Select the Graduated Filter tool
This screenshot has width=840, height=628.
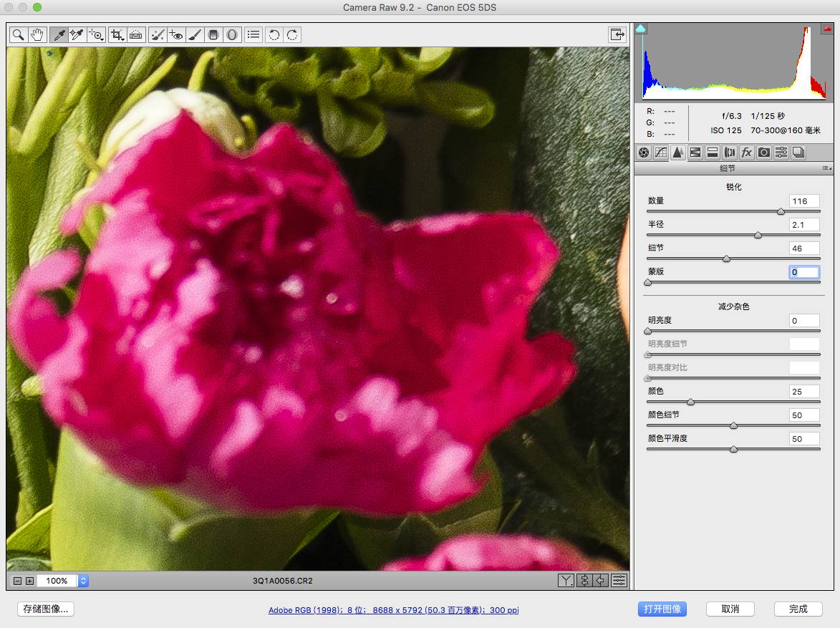[213, 35]
